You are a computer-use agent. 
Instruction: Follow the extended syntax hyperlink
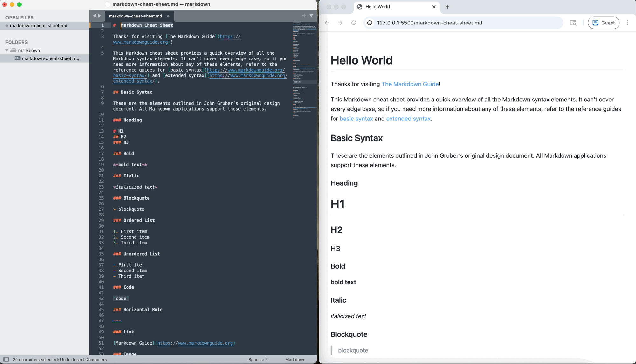[x=408, y=119]
